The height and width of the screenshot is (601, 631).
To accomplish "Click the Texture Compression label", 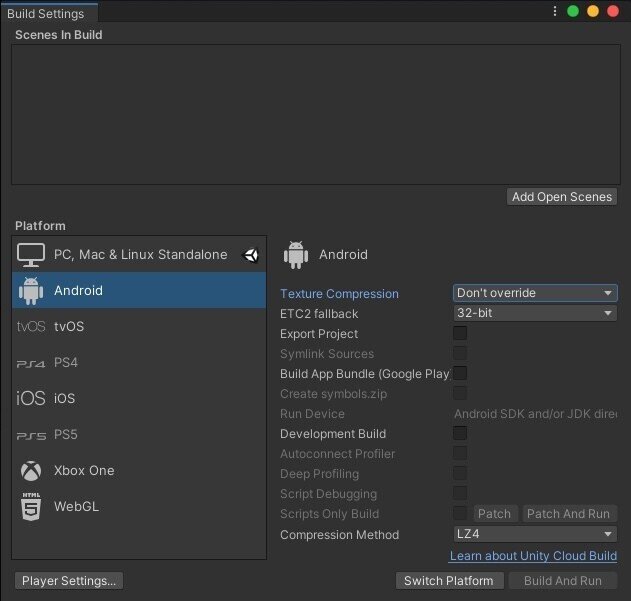I will tap(339, 294).
